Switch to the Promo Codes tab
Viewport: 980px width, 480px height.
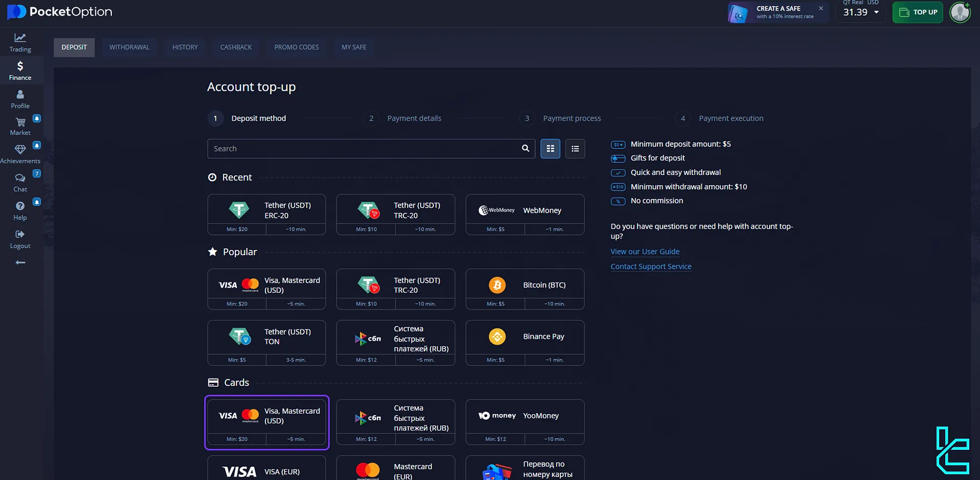coord(297,47)
